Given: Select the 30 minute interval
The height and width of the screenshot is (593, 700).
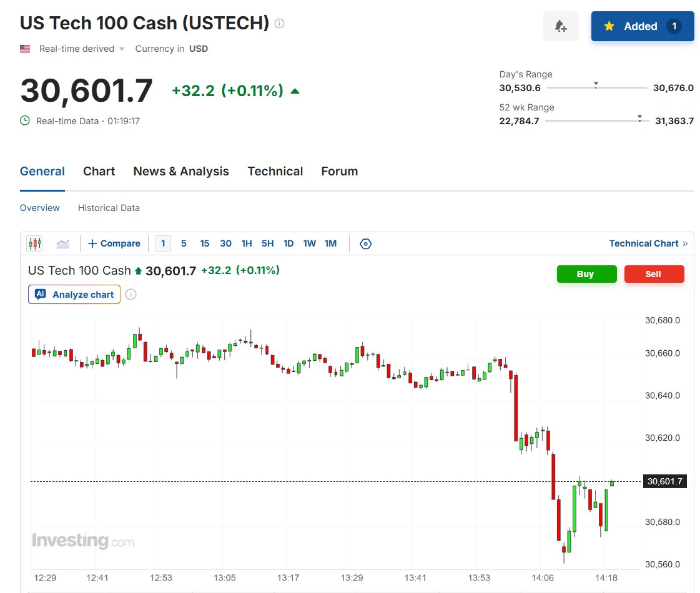Looking at the screenshot, I should 225,243.
